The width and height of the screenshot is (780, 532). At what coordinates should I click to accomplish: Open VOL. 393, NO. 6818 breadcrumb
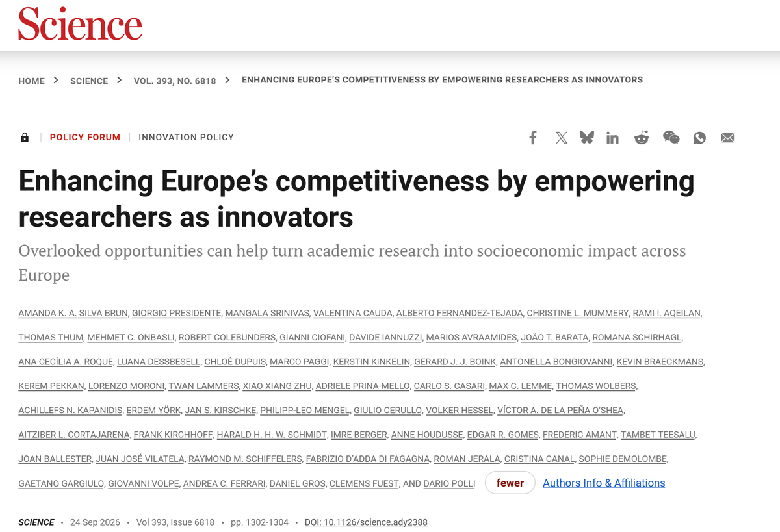tap(175, 81)
